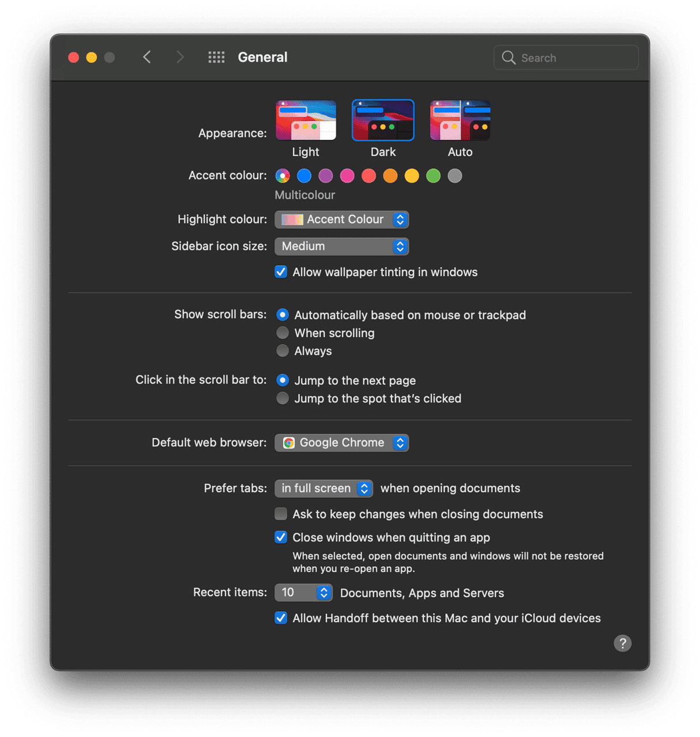Open the sidebar icon size dropdown
Image resolution: width=700 pixels, height=737 pixels.
point(341,246)
